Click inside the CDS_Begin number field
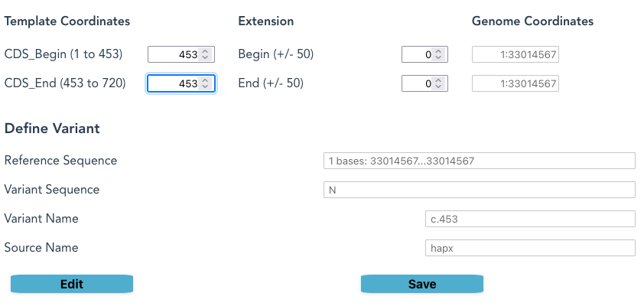This screenshot has height=306, width=644. coord(174,54)
